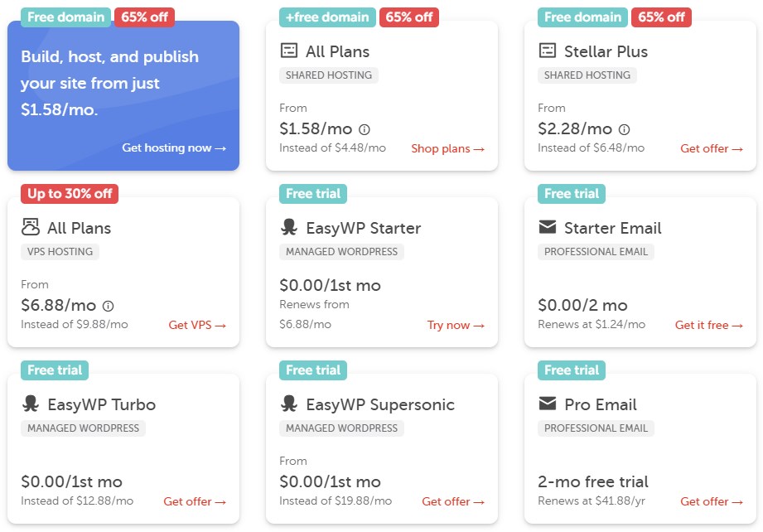Click the EasyWP Supersonic octopus icon
Image resolution: width=763 pixels, height=532 pixels.
point(289,404)
